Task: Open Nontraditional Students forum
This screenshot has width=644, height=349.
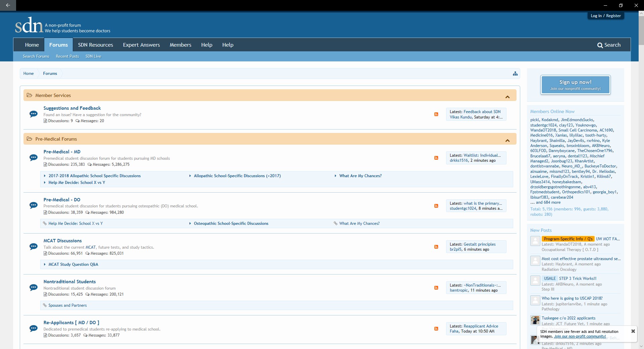Action: pyautogui.click(x=70, y=282)
